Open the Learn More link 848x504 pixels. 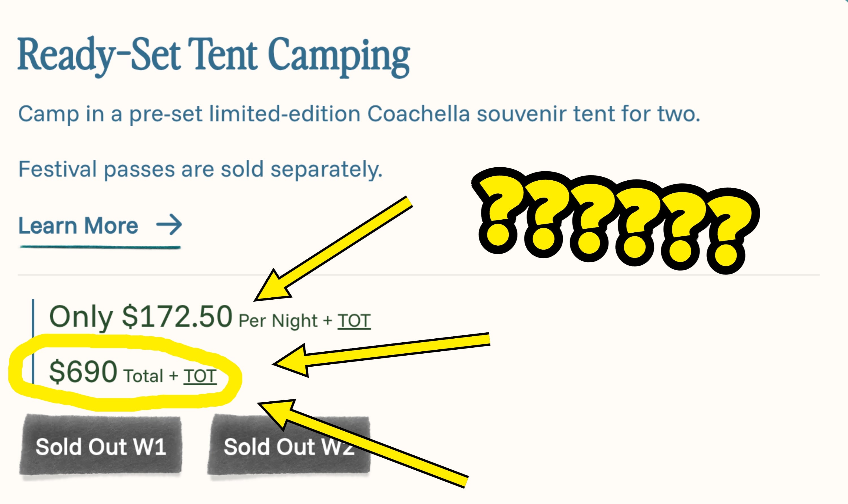78,226
